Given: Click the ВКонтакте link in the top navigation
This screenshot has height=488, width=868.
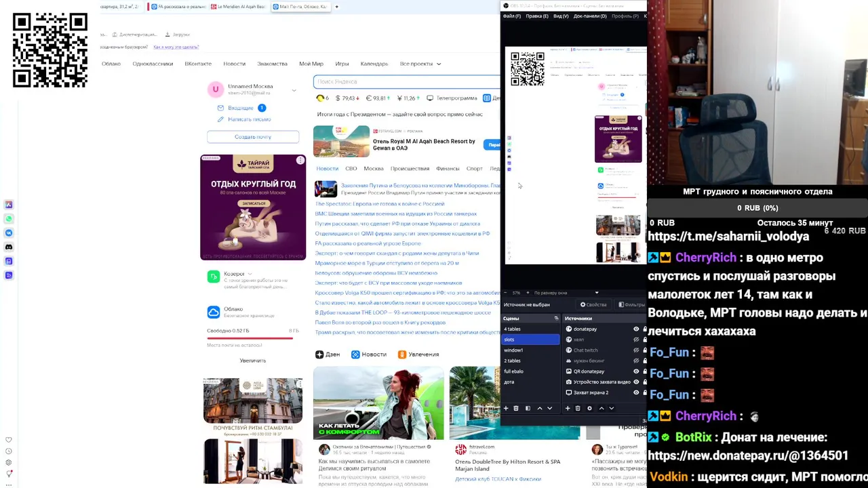Looking at the screenshot, I should pos(198,64).
